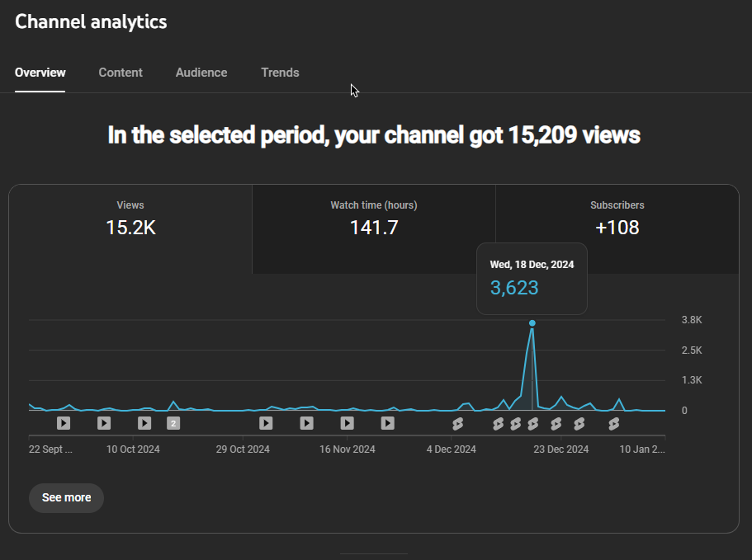
Task: Go to the Trends tab
Action: (280, 73)
